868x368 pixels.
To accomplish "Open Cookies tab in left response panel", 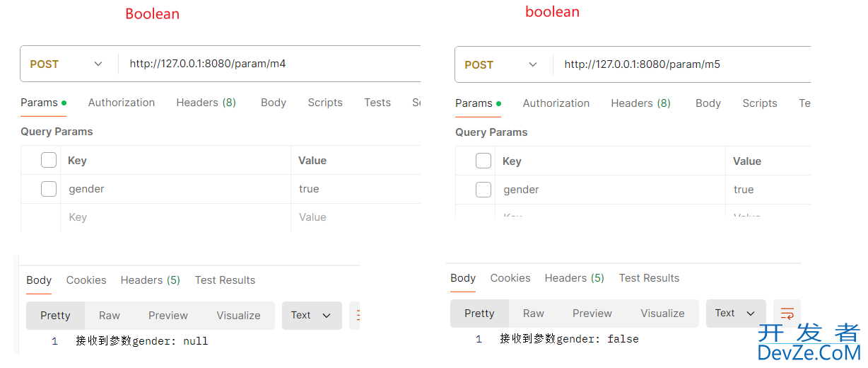I will (86, 280).
